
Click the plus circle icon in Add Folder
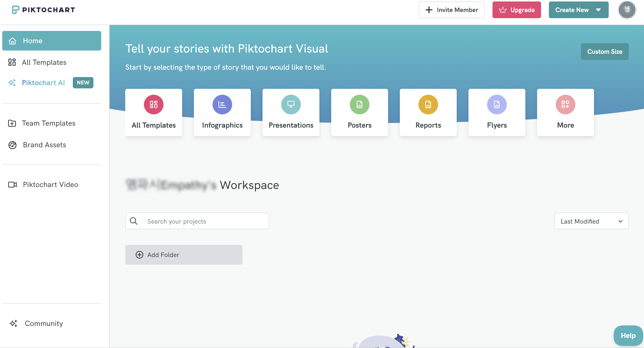139,254
